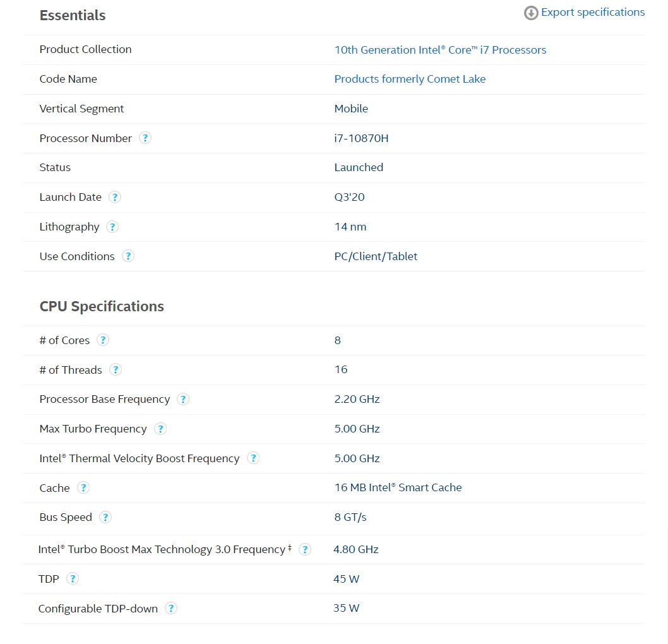668x644 pixels.
Task: Click Turbo Boost Max Technology 3.0 help icon
Action: point(305,549)
